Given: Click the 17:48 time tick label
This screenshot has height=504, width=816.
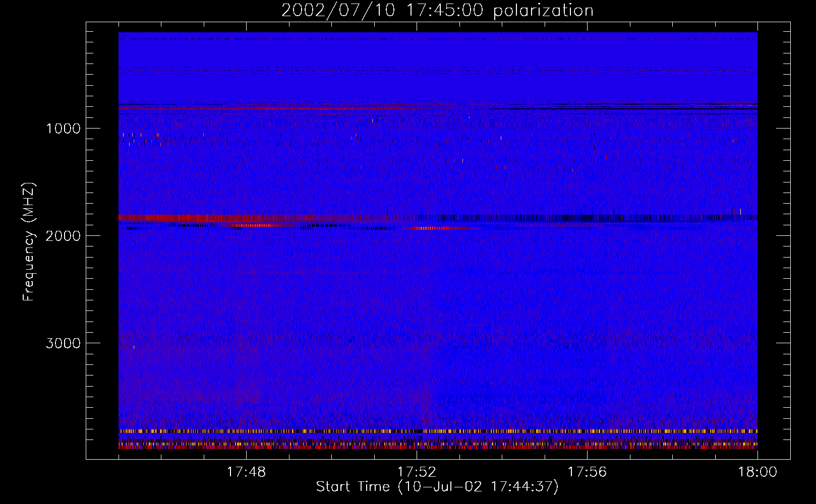Looking at the screenshot, I should 246,472.
